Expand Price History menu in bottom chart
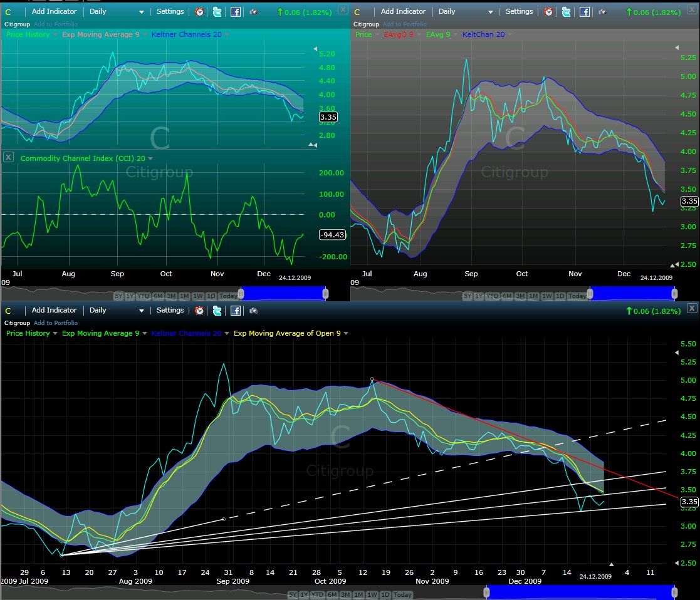The height and width of the screenshot is (600, 700). (55, 334)
